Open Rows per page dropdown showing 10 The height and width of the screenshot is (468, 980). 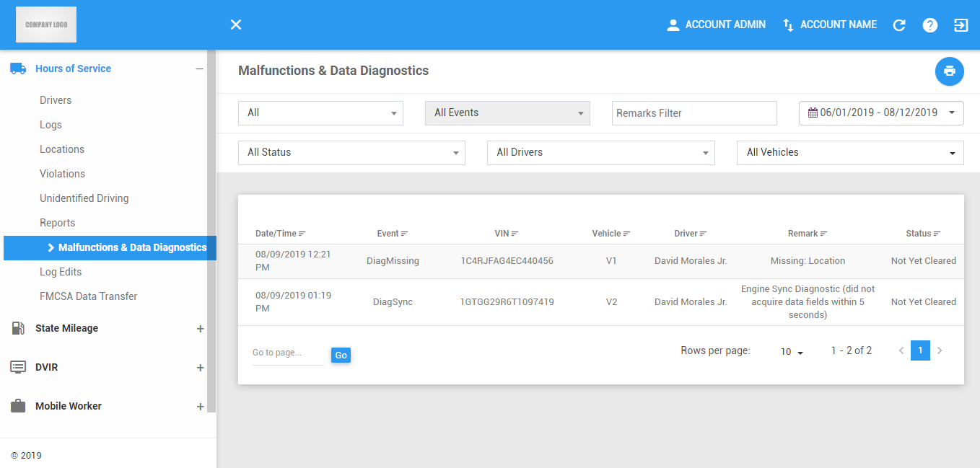click(792, 352)
